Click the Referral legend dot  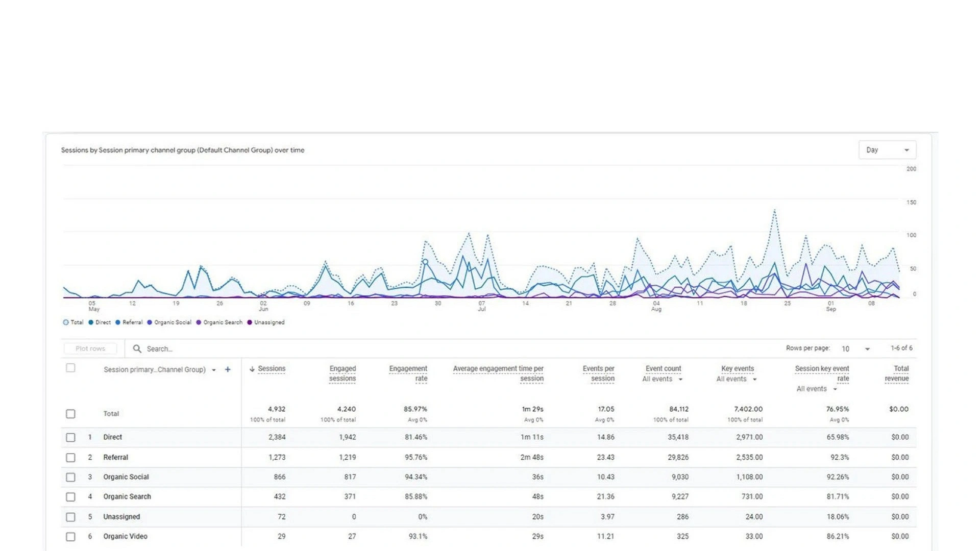118,322
